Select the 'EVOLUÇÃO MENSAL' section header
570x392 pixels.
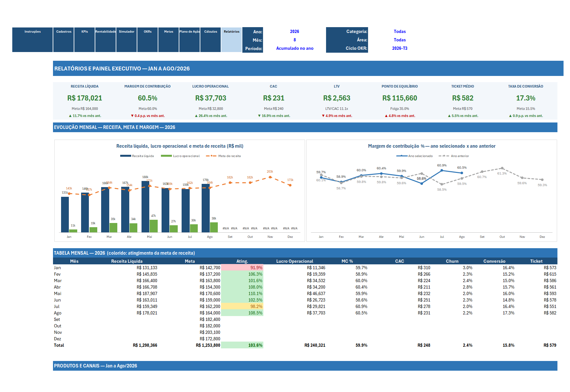click(305, 127)
